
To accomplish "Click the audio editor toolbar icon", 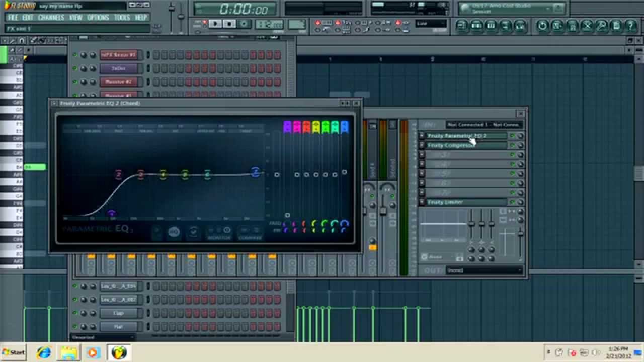I will click(586, 26).
